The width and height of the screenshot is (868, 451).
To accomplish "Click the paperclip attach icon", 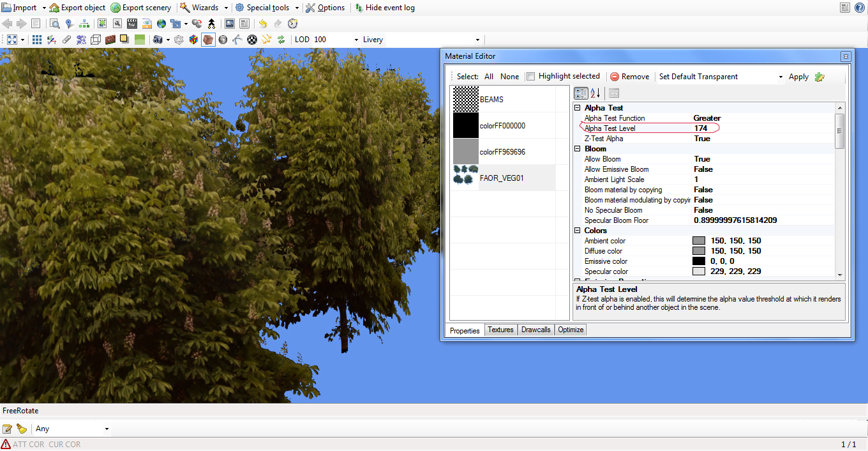I will pyautogui.click(x=66, y=40).
